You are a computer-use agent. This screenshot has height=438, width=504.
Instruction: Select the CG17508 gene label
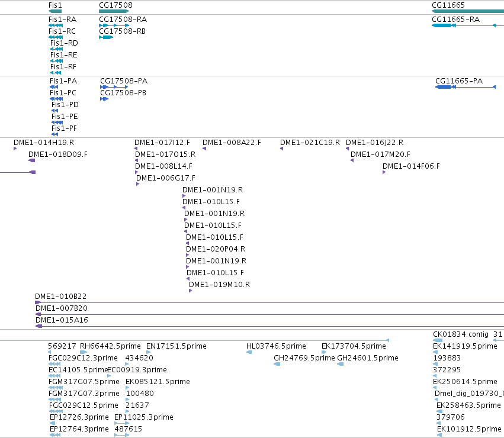[115, 5]
